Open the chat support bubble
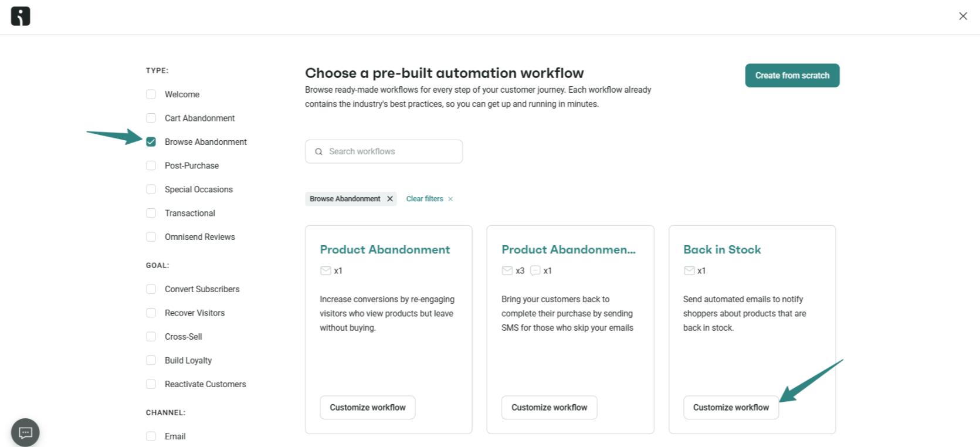The width and height of the screenshot is (980, 447). coord(25,432)
